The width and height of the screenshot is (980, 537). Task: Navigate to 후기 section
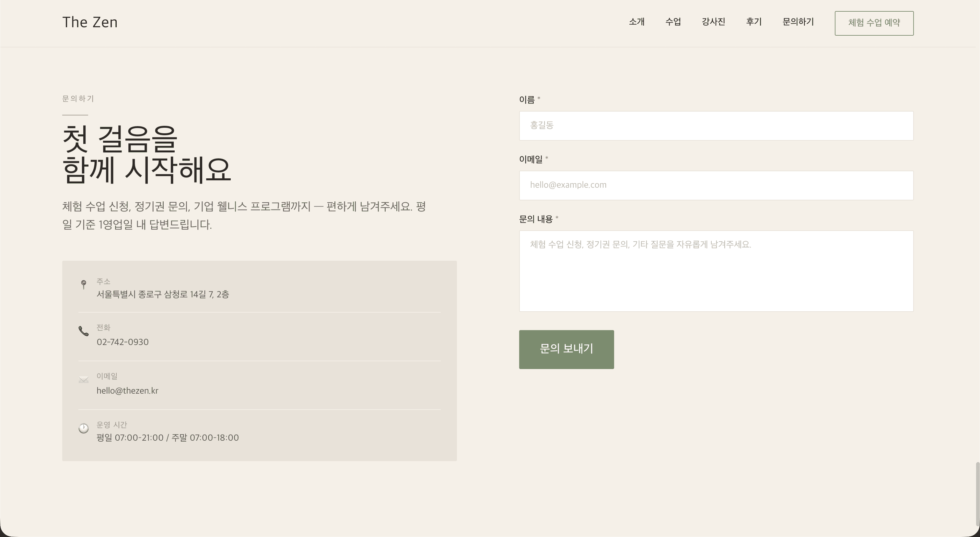pyautogui.click(x=754, y=22)
